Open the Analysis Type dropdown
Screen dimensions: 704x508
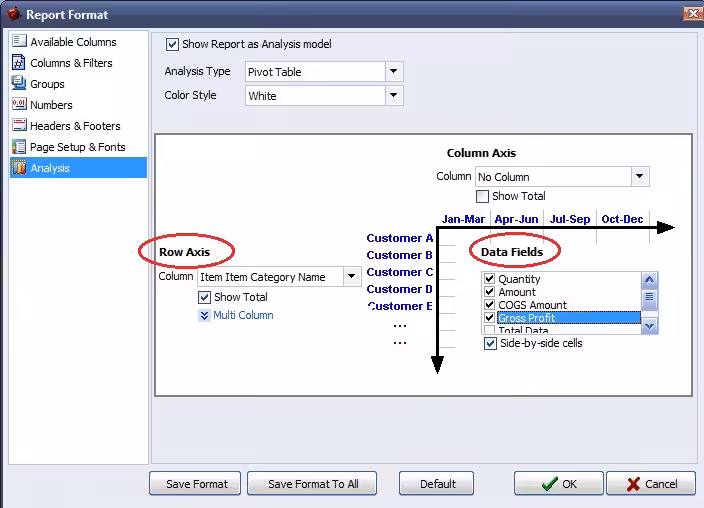394,71
